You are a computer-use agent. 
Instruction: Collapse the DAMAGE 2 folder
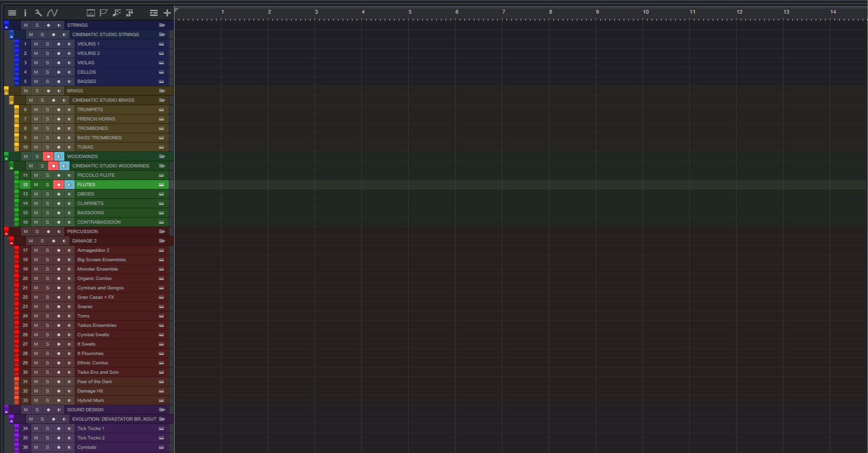(x=11, y=243)
